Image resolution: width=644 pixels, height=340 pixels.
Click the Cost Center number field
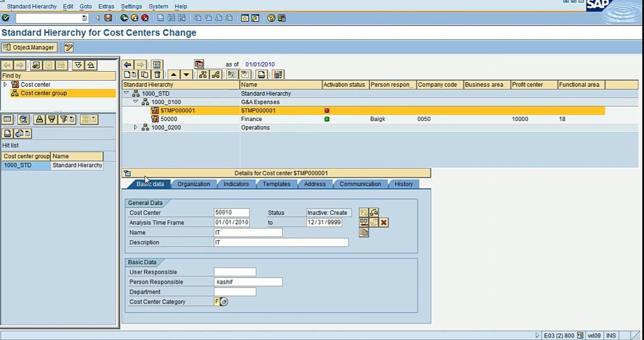pos(232,213)
